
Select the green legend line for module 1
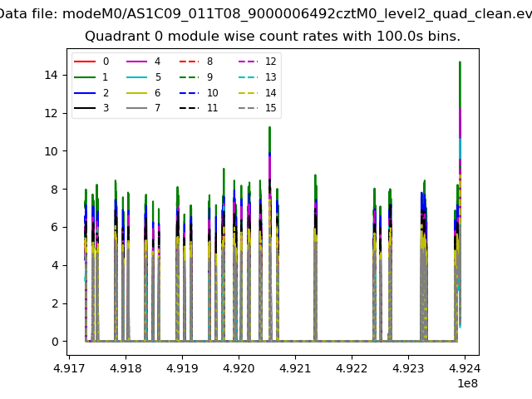click(86, 77)
